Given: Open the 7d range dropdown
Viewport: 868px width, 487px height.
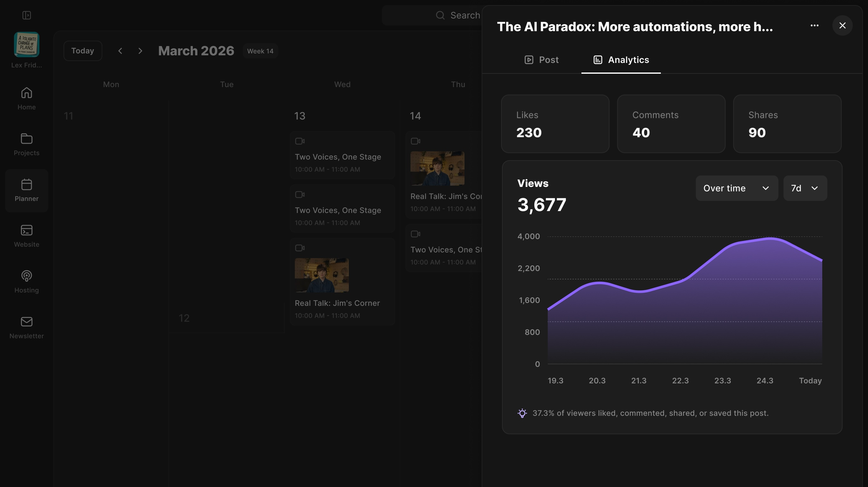Looking at the screenshot, I should point(805,188).
